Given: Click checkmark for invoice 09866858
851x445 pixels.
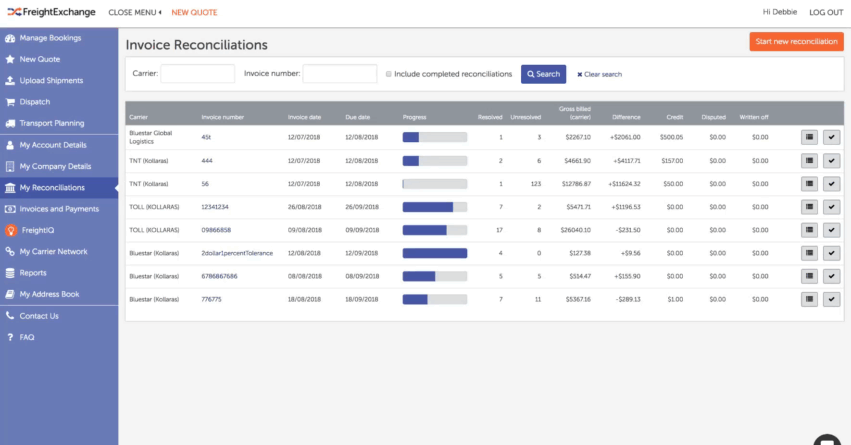Looking at the screenshot, I should pos(831,230).
